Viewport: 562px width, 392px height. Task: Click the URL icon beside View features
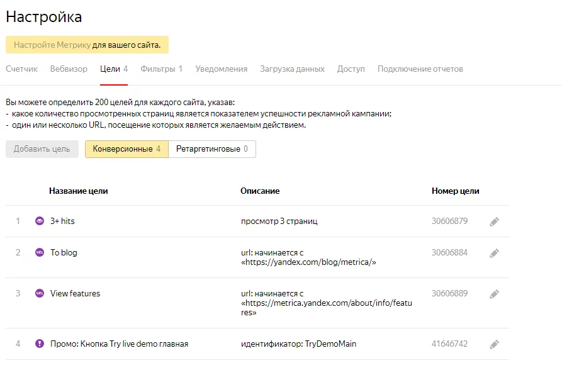click(40, 293)
